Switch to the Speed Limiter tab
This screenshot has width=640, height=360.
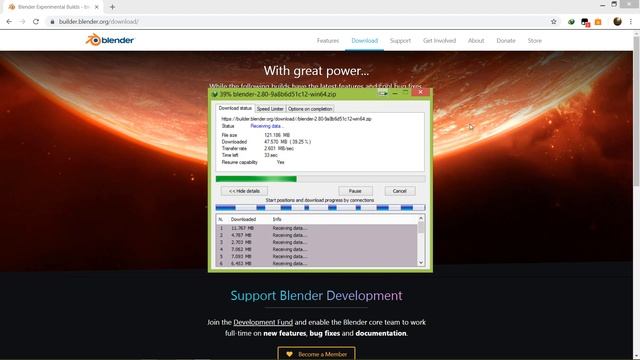(x=270, y=109)
